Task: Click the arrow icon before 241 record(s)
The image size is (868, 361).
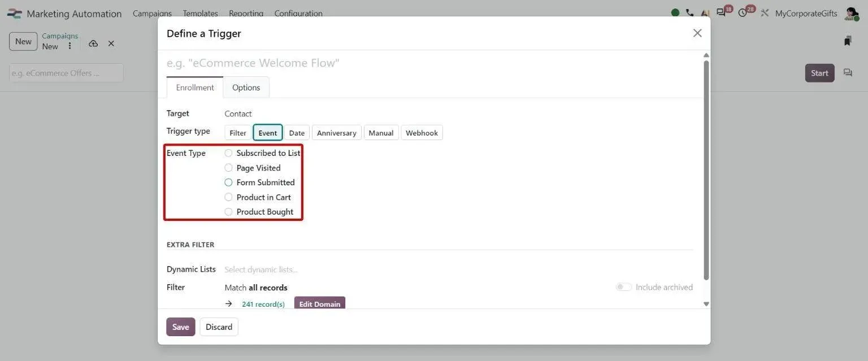Action: (x=228, y=304)
